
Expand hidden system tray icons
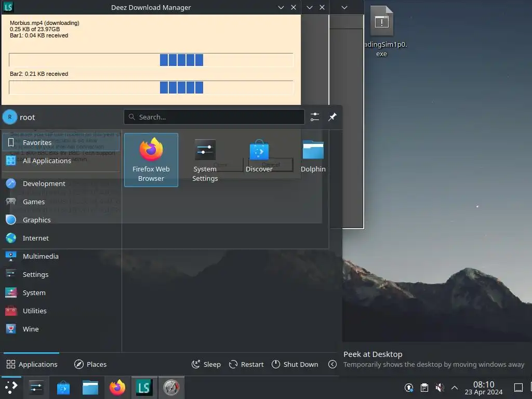click(x=455, y=388)
